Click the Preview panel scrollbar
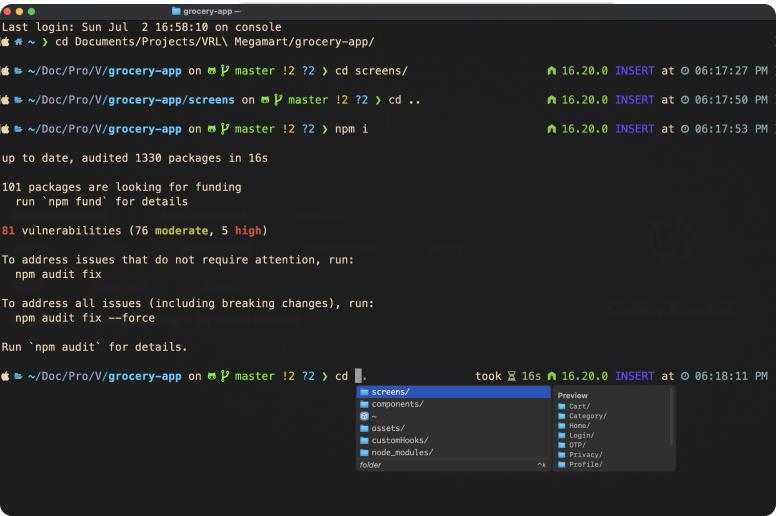Viewport: 776px width, 516px height. point(671,417)
